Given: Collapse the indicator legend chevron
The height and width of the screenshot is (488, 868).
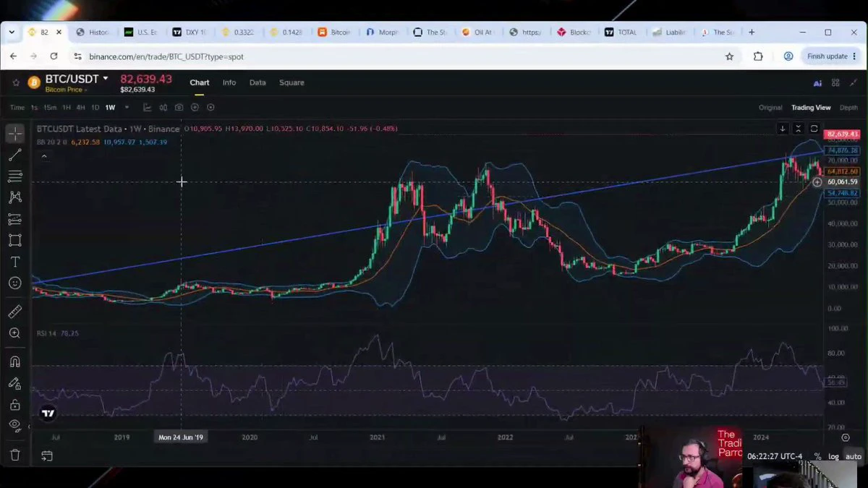Looking at the screenshot, I should [44, 156].
